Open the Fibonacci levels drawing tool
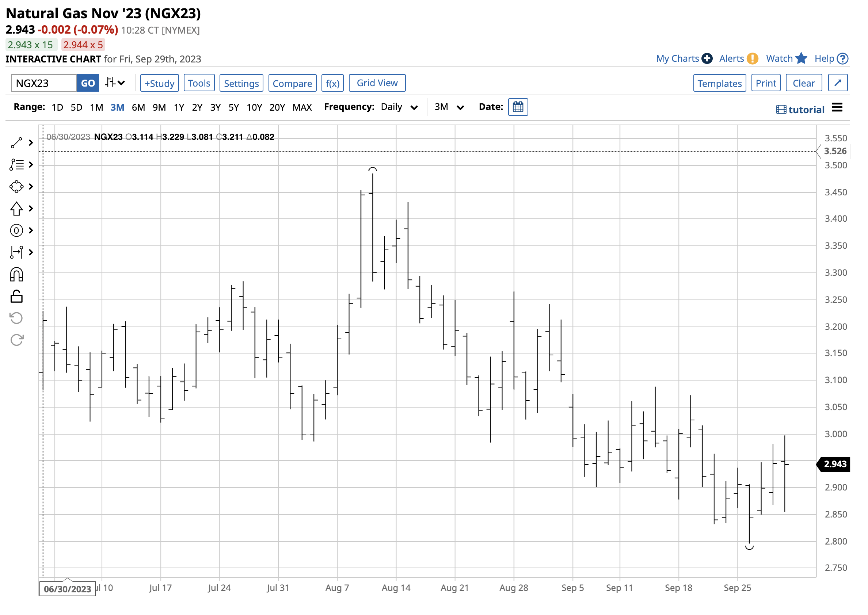868x615 pixels. [17, 165]
